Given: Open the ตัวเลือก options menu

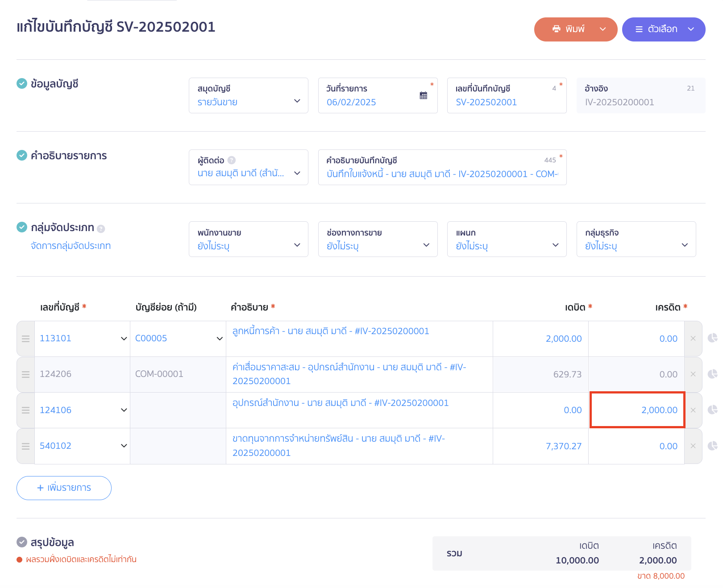Looking at the screenshot, I should 663,29.
